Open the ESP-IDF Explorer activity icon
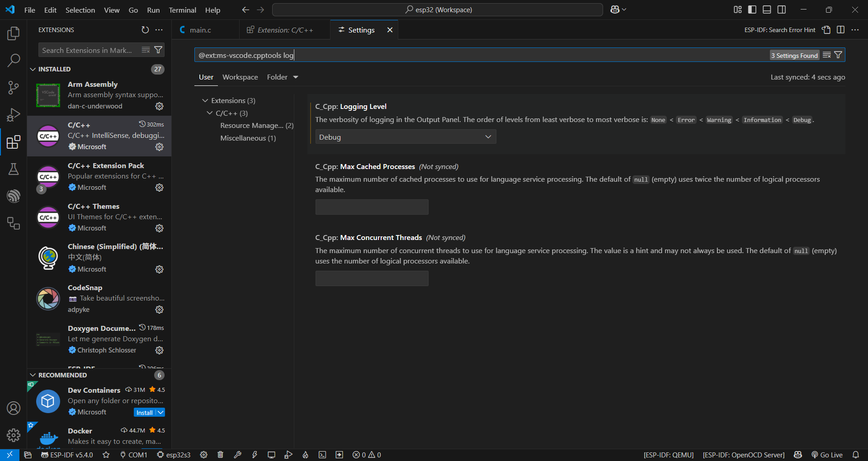 14,196
